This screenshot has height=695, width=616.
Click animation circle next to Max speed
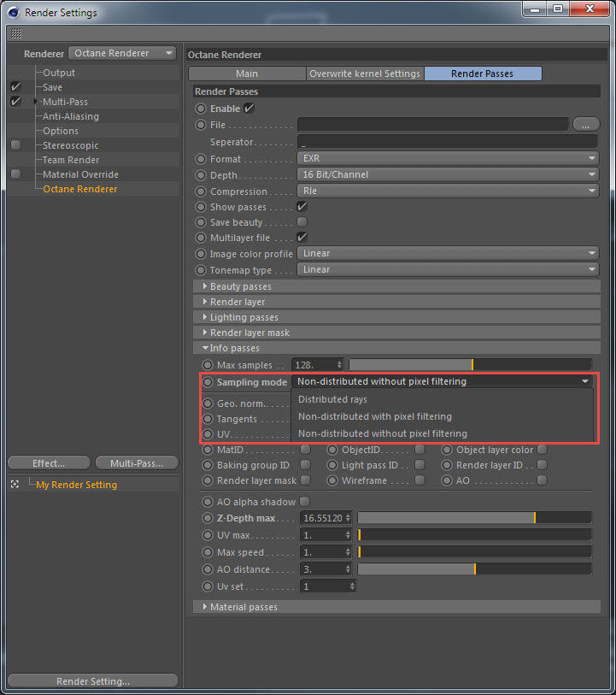coord(208,552)
